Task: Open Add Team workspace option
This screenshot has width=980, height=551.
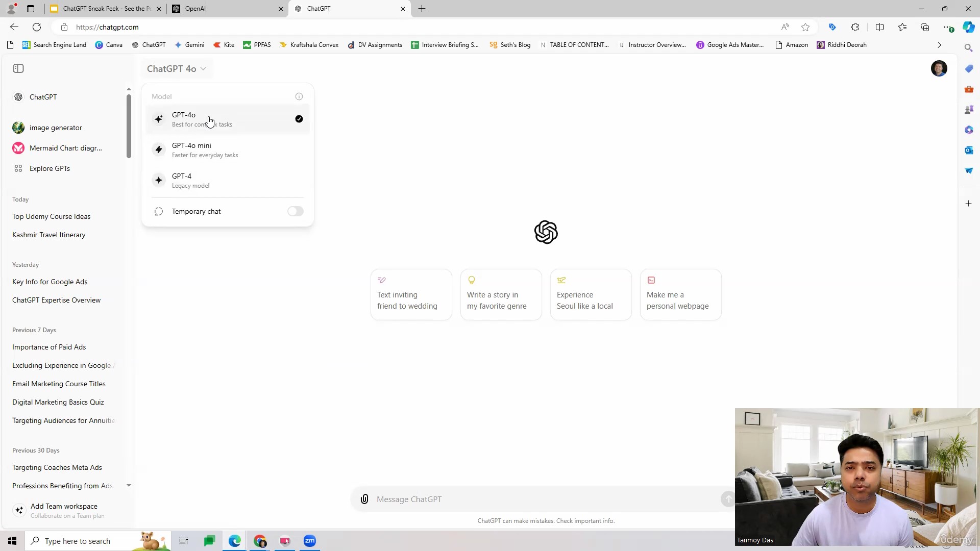Action: coord(66,510)
